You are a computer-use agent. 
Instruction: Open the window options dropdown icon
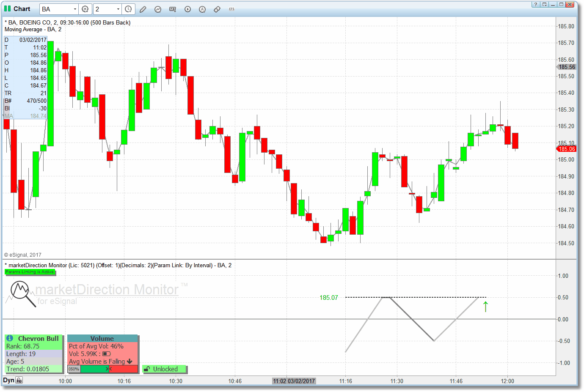coord(545,4)
